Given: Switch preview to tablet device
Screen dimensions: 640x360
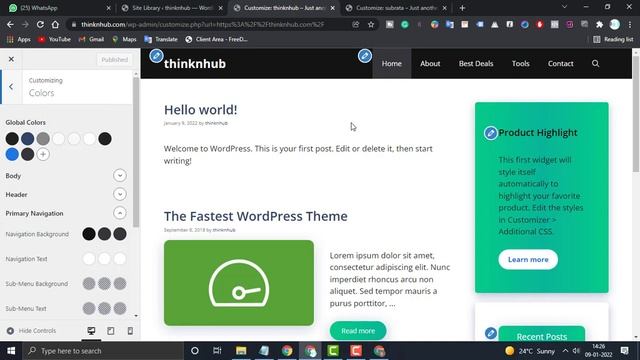Looking at the screenshot, I should [111, 331].
